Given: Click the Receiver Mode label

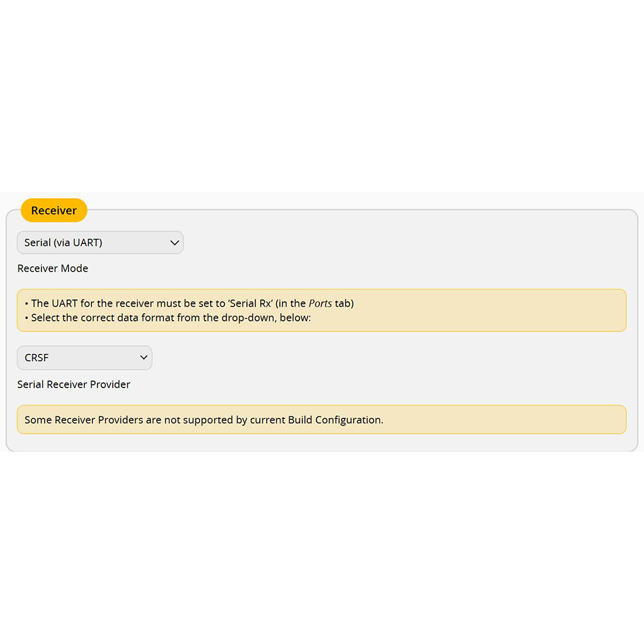Looking at the screenshot, I should pos(53,269).
